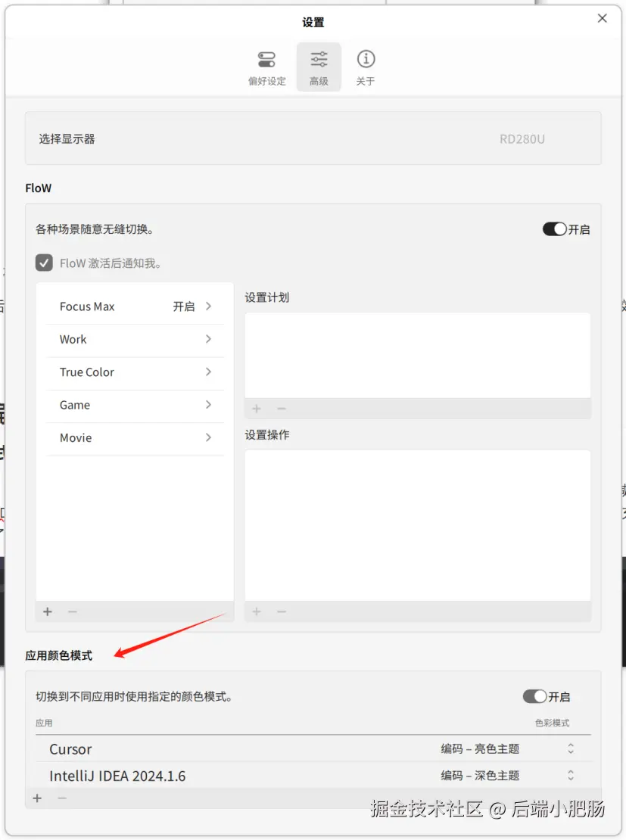Click minus icon under 设置计划 list
Viewport: 626px width, 840px height.
pos(282,409)
